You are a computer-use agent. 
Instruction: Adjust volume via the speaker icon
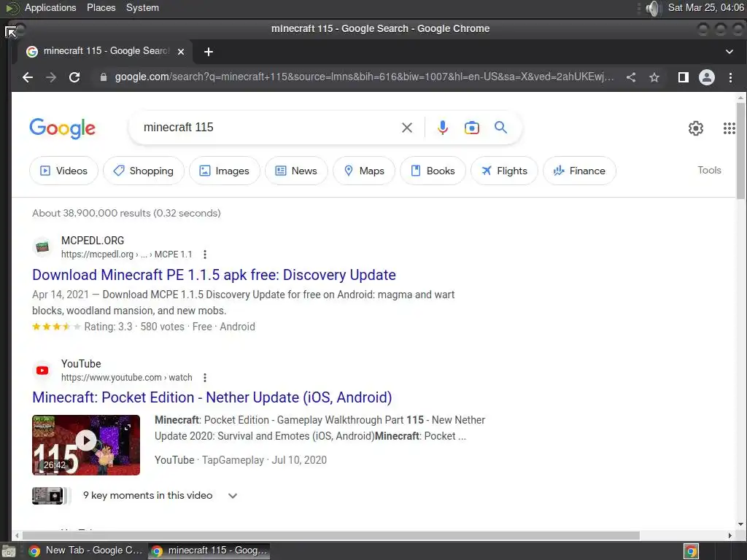pos(653,8)
